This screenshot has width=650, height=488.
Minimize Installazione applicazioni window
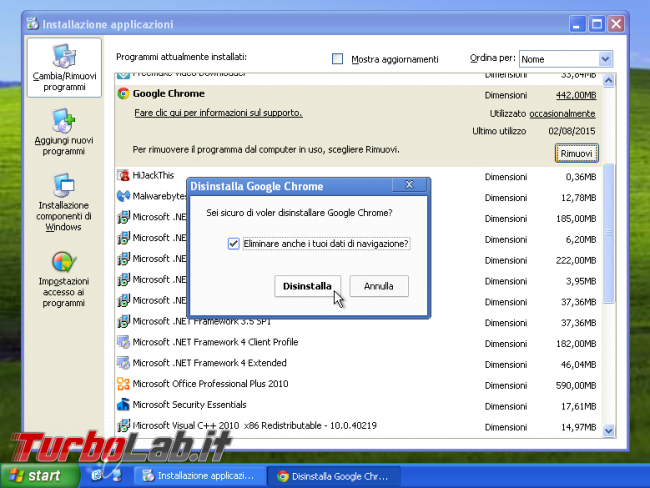tap(577, 24)
